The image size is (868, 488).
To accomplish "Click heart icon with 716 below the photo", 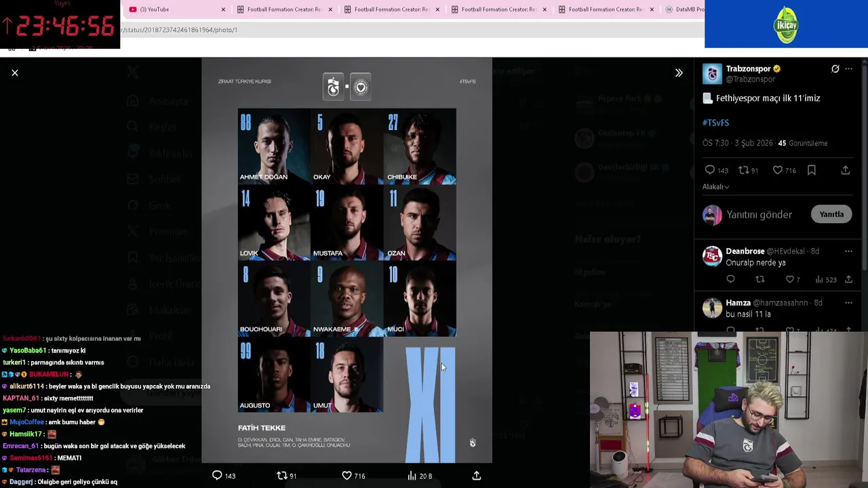I will coord(347,476).
